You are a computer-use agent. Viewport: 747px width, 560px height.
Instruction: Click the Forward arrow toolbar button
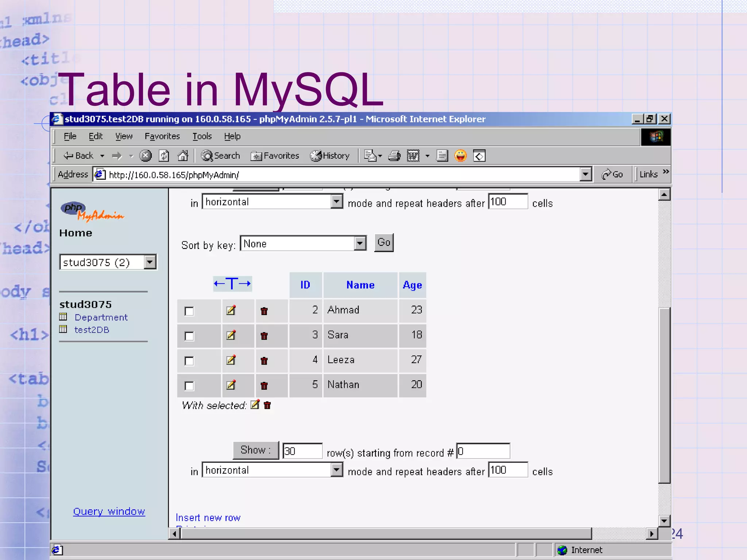(x=117, y=156)
